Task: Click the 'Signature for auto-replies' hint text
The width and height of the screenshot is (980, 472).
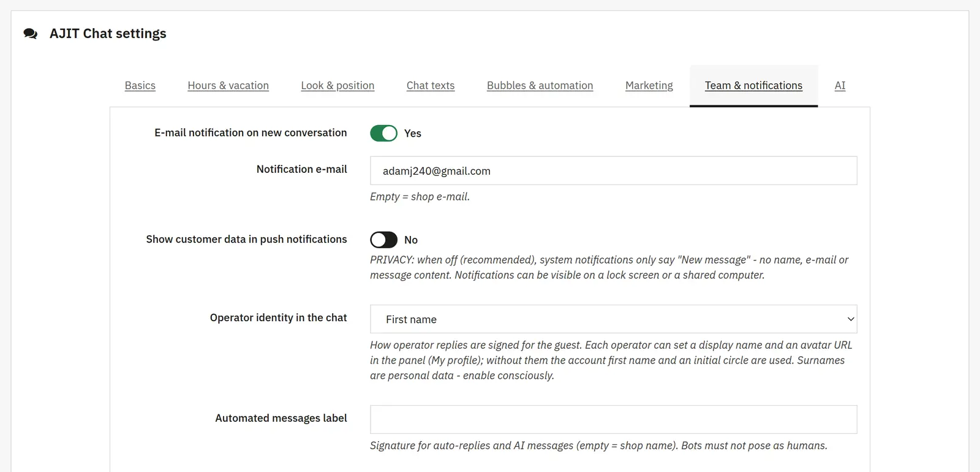Action: tap(598, 446)
